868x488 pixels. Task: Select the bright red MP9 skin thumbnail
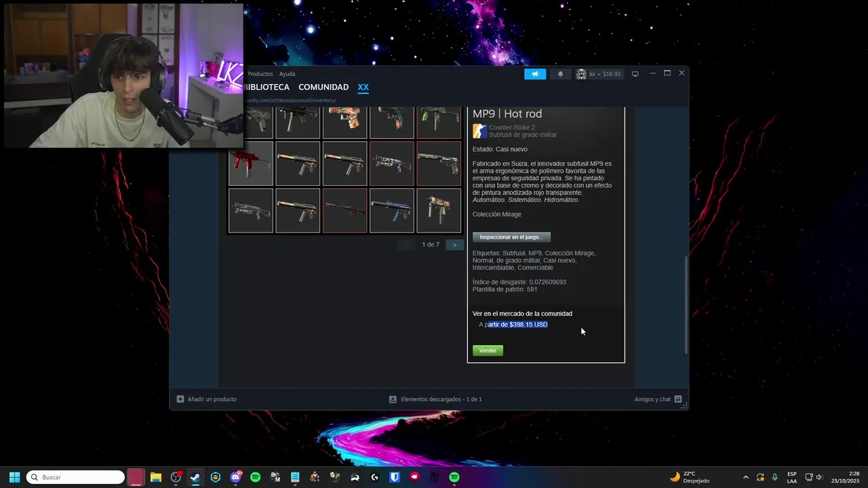[x=251, y=163]
